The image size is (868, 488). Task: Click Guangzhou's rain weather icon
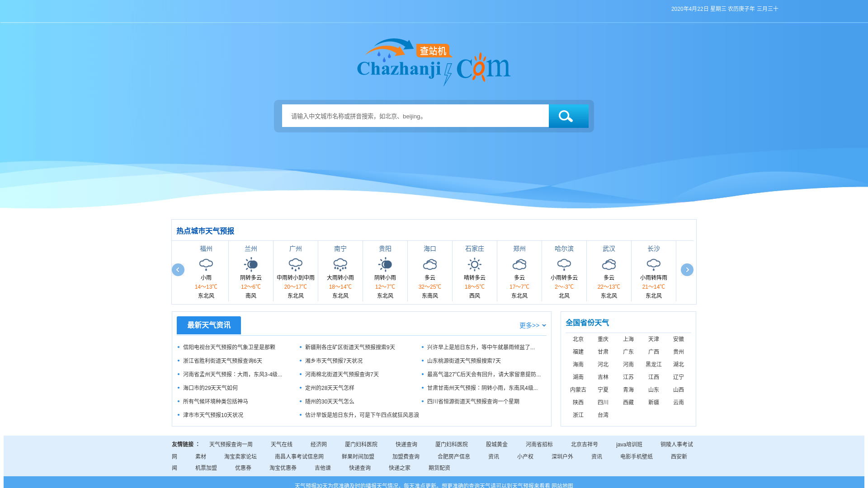[296, 264]
